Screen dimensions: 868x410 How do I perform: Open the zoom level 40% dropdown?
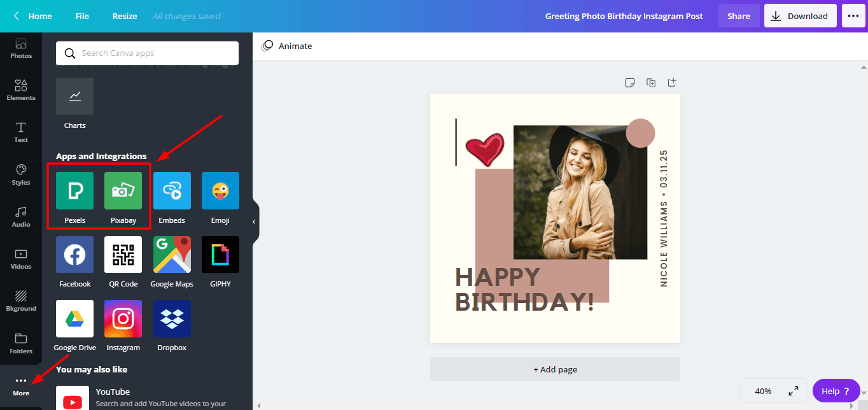763,391
